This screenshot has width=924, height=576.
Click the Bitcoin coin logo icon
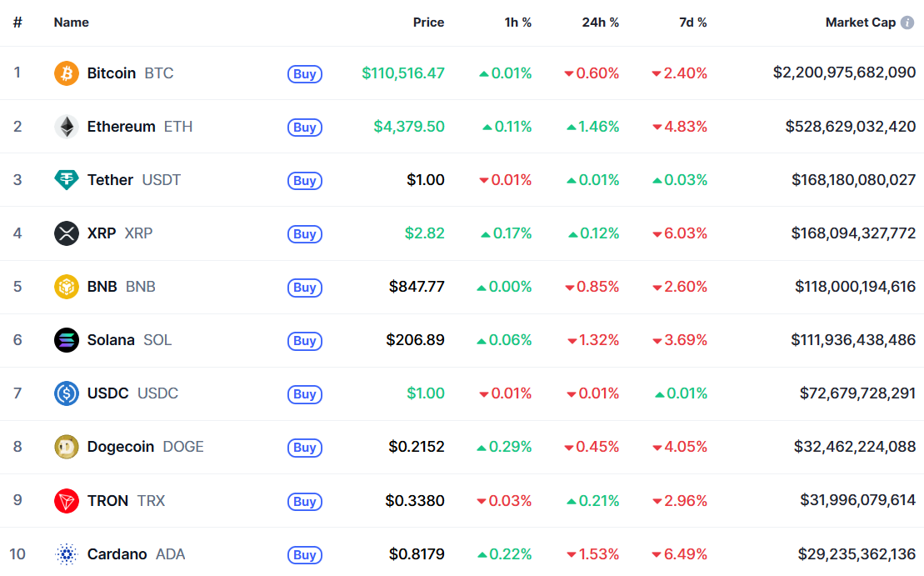click(67, 73)
